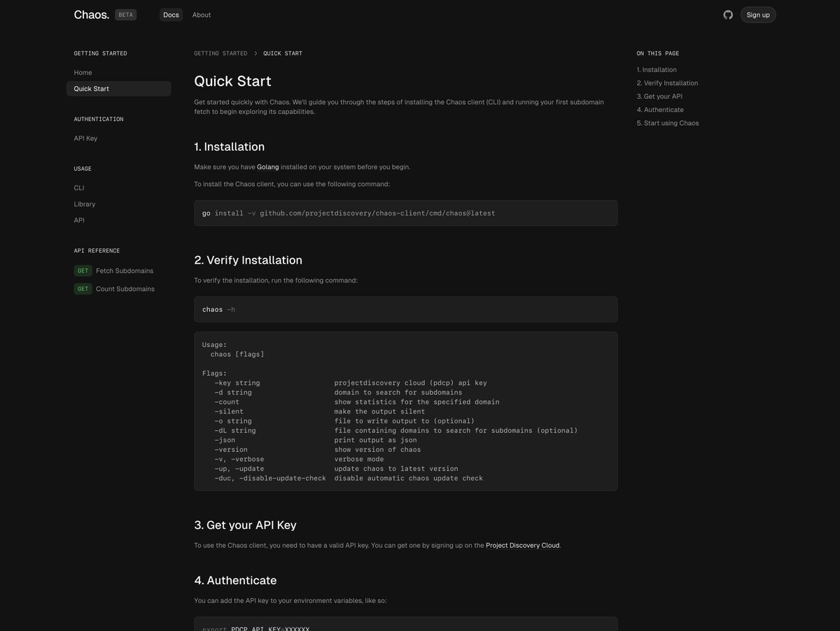Click the -o string flag line

[x=344, y=421]
